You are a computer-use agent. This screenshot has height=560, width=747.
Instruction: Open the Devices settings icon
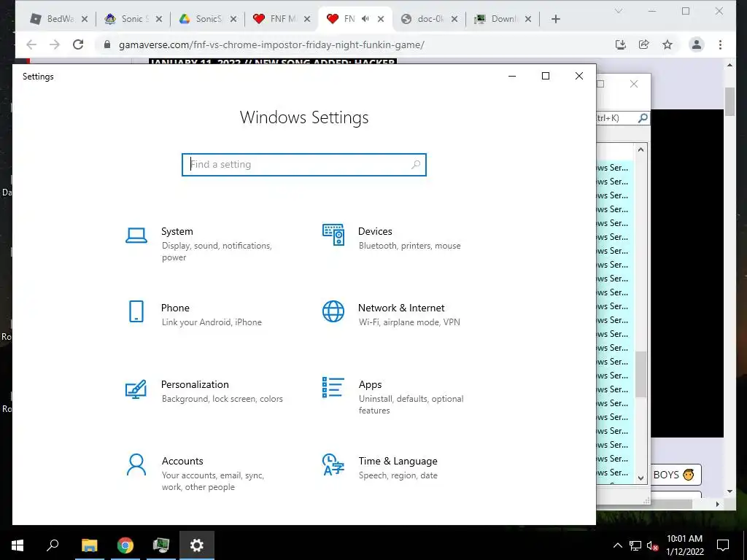click(x=333, y=235)
